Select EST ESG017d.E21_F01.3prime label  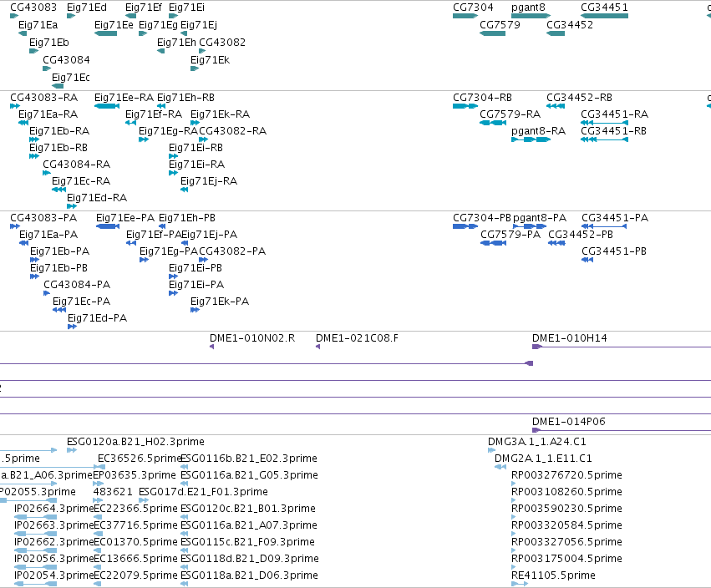point(203,492)
